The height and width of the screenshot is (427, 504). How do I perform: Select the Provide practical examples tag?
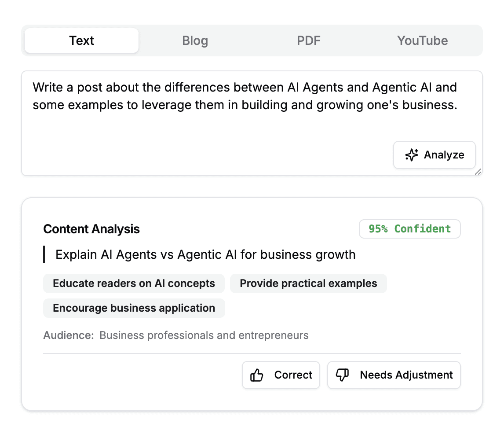pyautogui.click(x=309, y=283)
